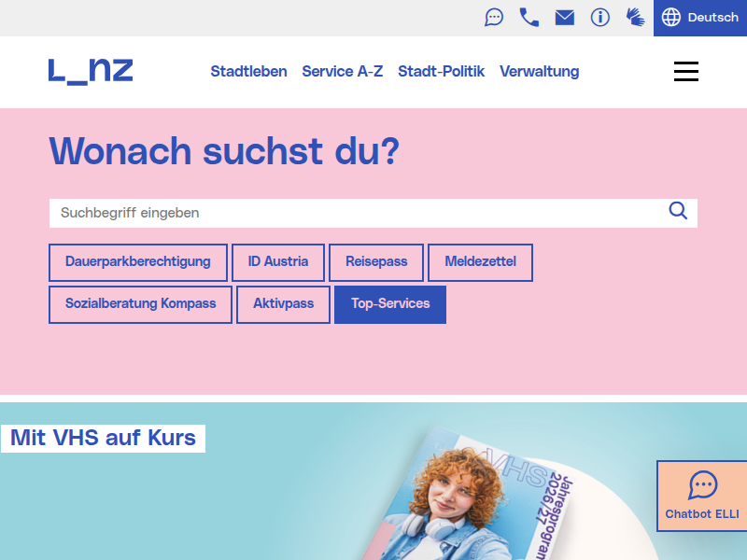Open the Deutsch language selector
Screen dimensions: 747x560
coord(699,18)
